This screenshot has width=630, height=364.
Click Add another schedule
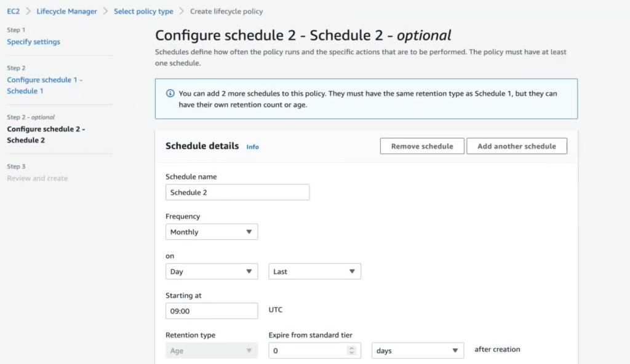[x=517, y=146]
